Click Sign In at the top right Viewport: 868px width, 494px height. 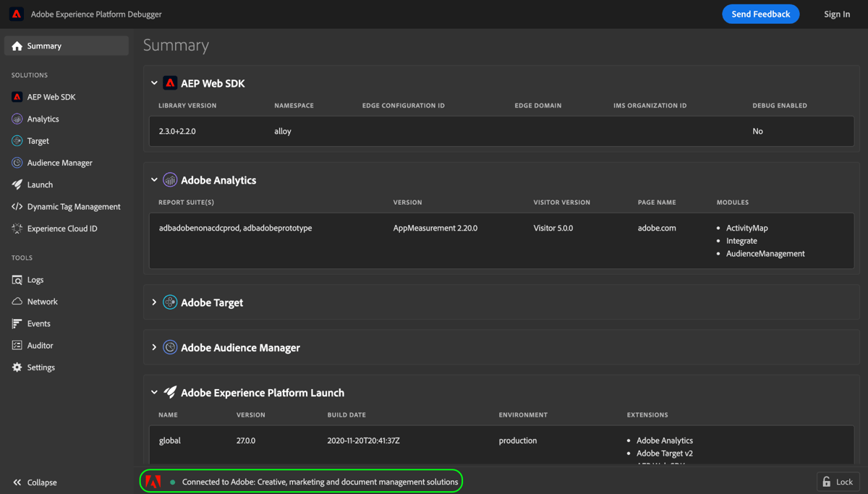click(837, 14)
